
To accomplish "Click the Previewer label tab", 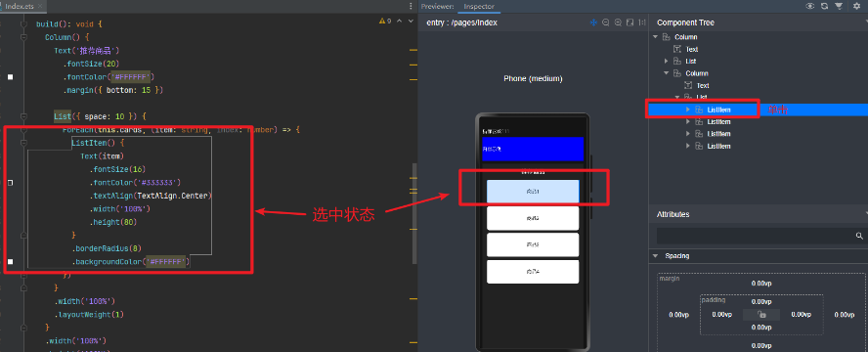I will (437, 6).
